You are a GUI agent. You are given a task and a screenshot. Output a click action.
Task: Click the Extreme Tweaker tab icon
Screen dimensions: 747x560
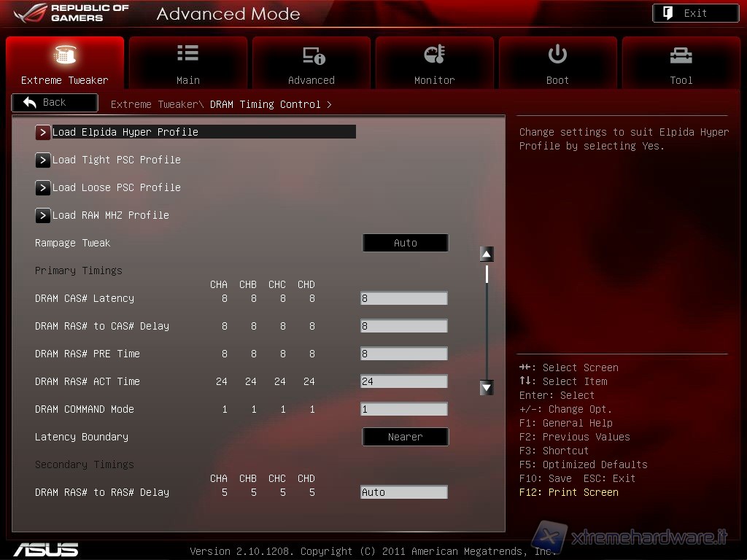65,55
